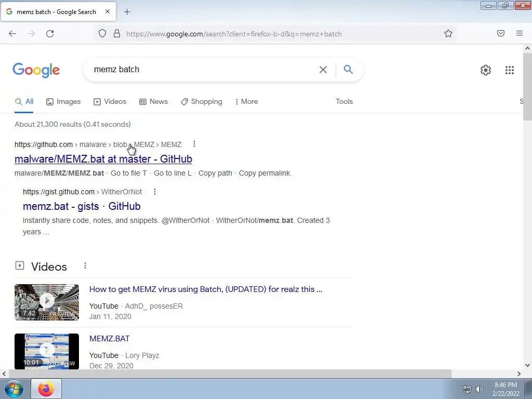Open the MEMZ.BAT video link
Image resolution: width=532 pixels, height=399 pixels.
pos(109,339)
